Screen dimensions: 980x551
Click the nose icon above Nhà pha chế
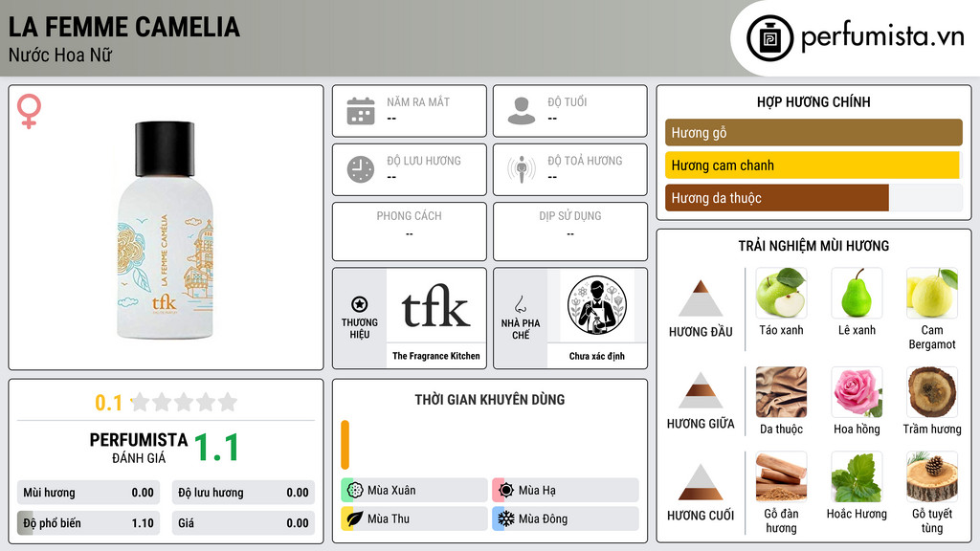point(520,304)
